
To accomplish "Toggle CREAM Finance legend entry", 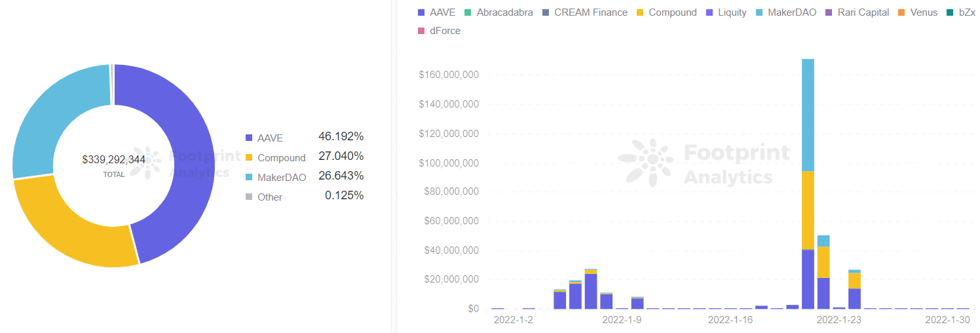I will coord(584,12).
